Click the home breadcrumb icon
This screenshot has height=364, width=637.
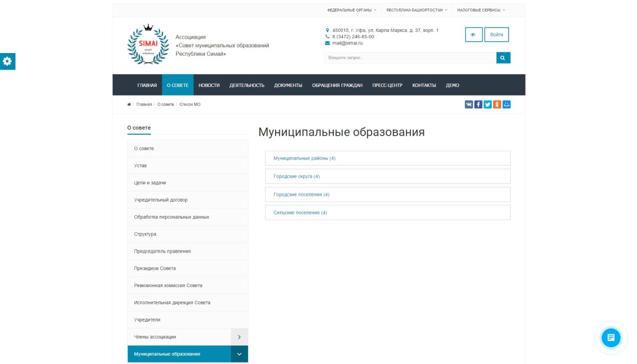coord(128,104)
